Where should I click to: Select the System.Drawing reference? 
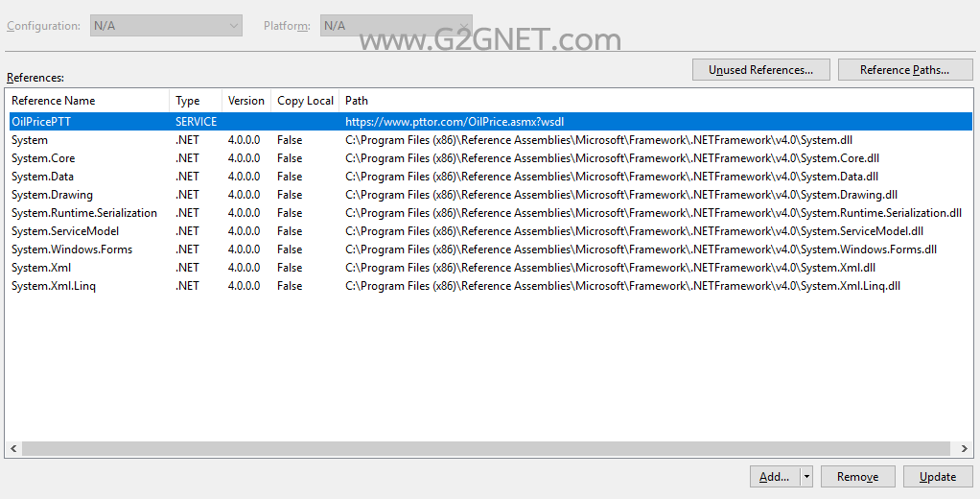491,195
